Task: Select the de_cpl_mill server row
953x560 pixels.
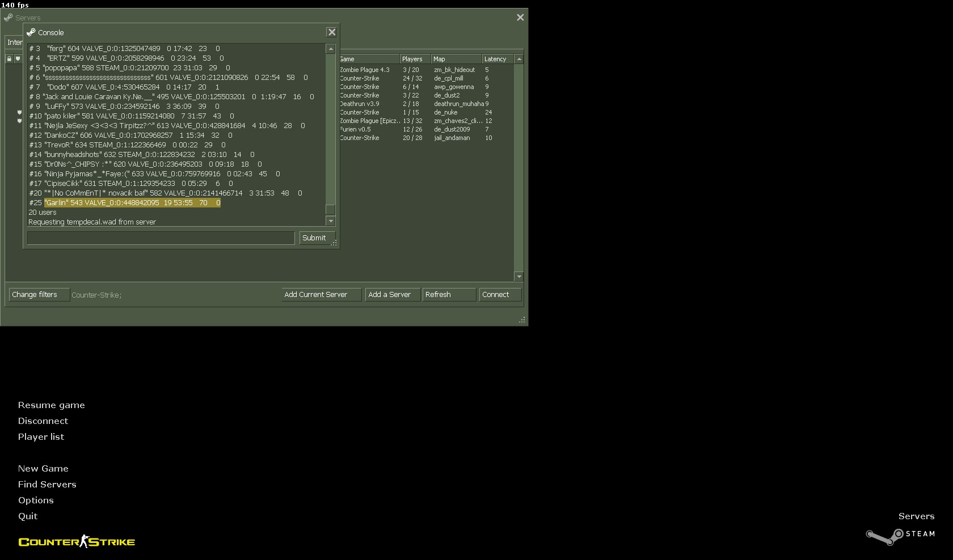Action: [426, 78]
